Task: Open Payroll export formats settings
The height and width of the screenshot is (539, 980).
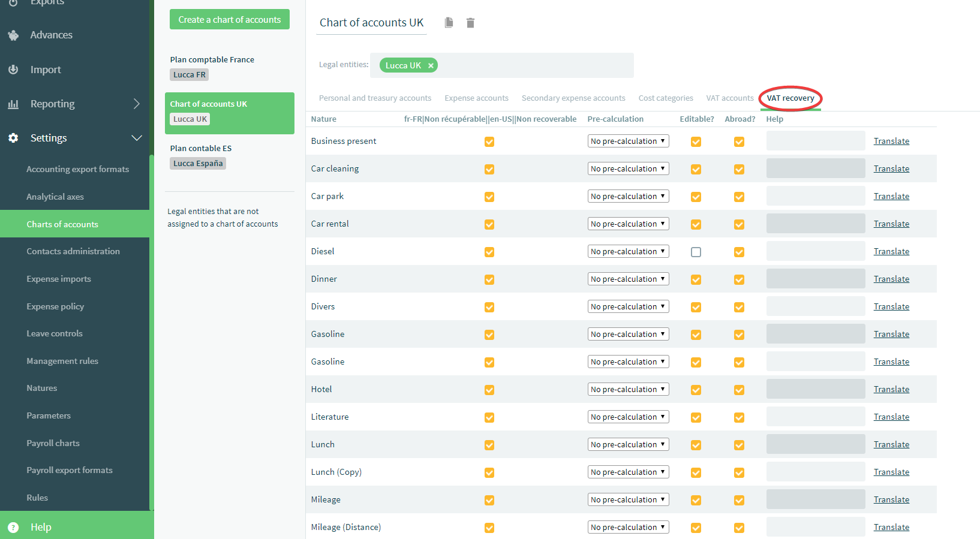Action: (x=70, y=470)
